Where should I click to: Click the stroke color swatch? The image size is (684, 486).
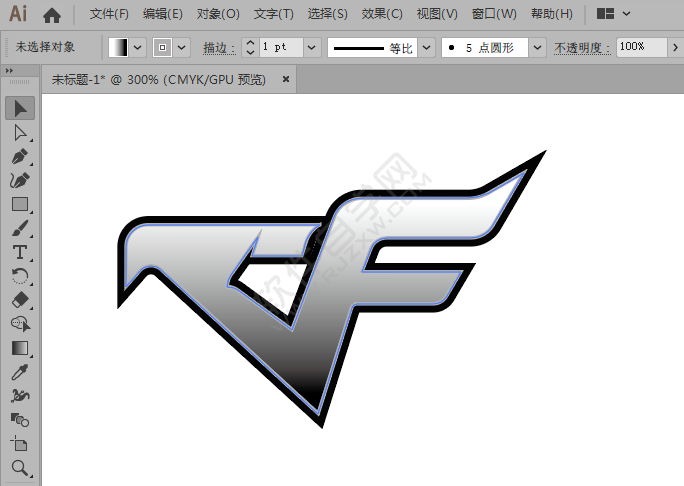[163, 48]
